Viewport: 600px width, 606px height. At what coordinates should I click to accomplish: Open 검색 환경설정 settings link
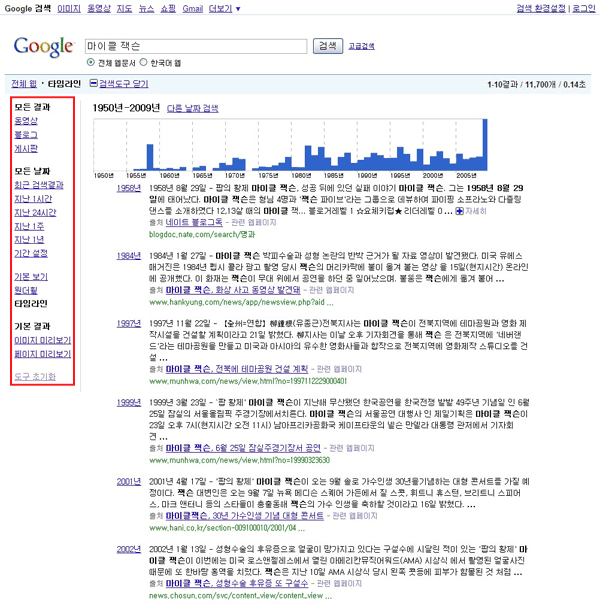point(541,9)
